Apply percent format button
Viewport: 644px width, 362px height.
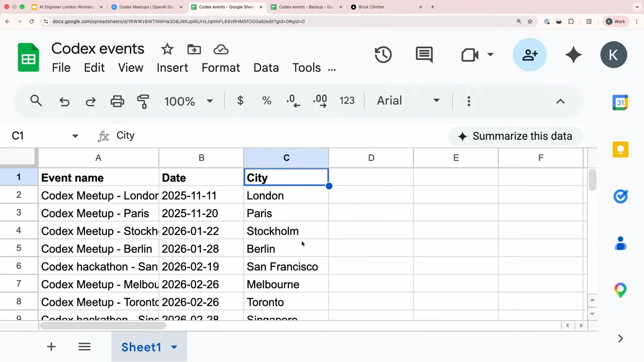267,101
